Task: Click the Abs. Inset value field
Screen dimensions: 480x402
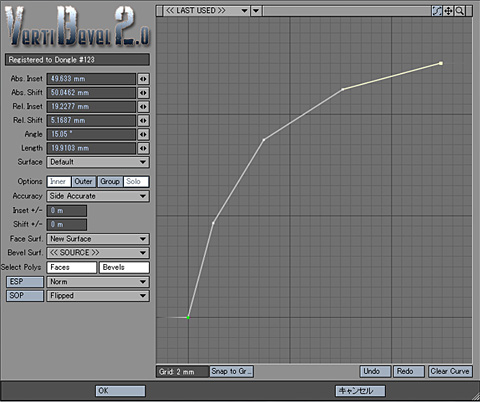Action: tap(91, 79)
